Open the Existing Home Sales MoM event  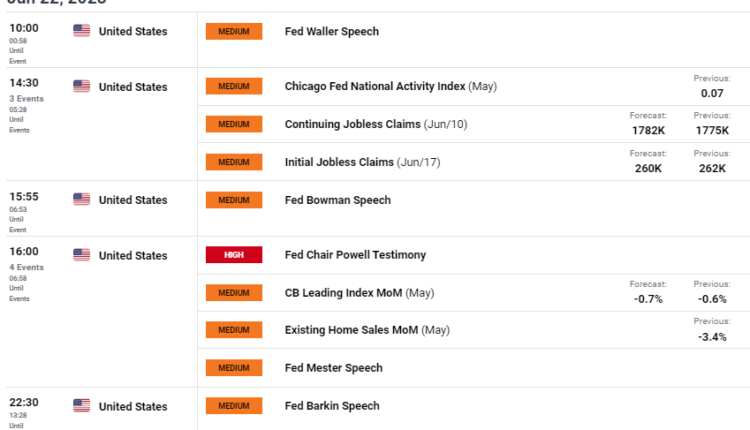pyautogui.click(x=367, y=330)
